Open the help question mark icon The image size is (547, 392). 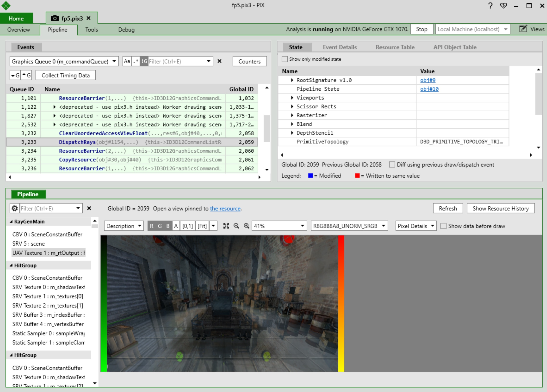(490, 6)
